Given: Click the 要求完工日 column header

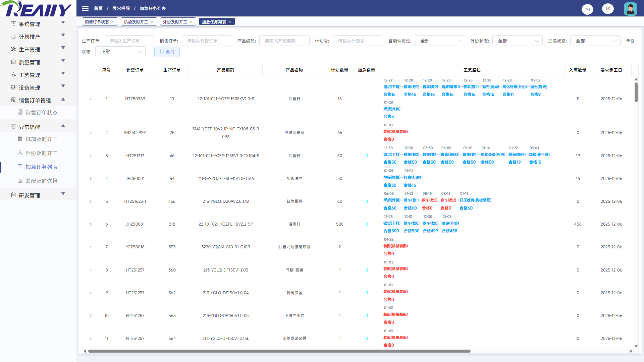Looking at the screenshot, I should coord(611,70).
